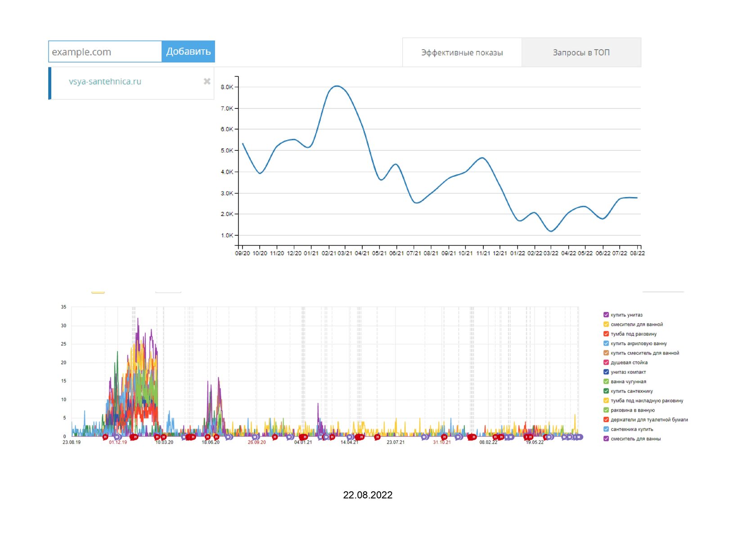756x535 pixels.
Task: Toggle купить акриловую ванну checkbox
Action: [x=606, y=343]
